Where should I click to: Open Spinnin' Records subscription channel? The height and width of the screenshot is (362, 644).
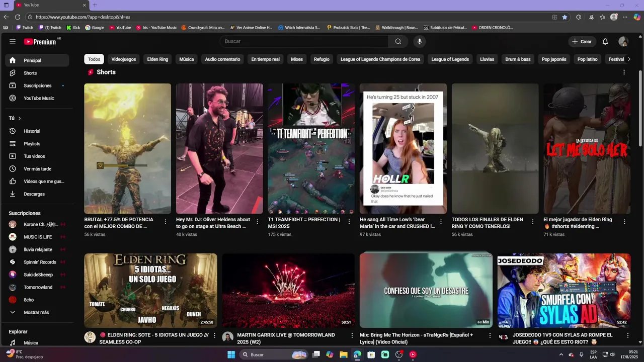[37, 262]
